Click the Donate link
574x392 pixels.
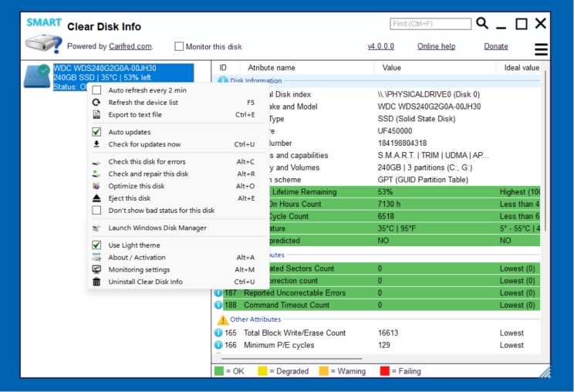(496, 46)
